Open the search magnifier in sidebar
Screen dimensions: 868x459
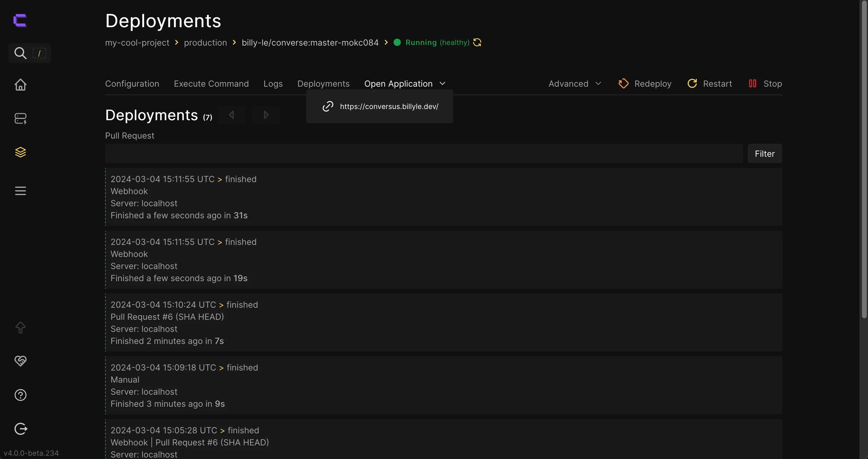point(20,53)
